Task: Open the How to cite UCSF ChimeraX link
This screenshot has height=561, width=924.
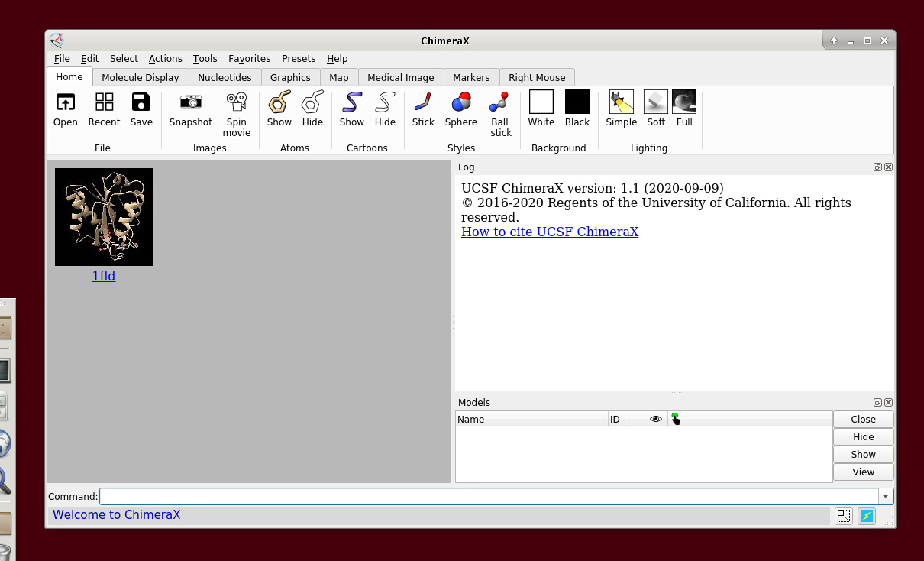Action: tap(549, 232)
